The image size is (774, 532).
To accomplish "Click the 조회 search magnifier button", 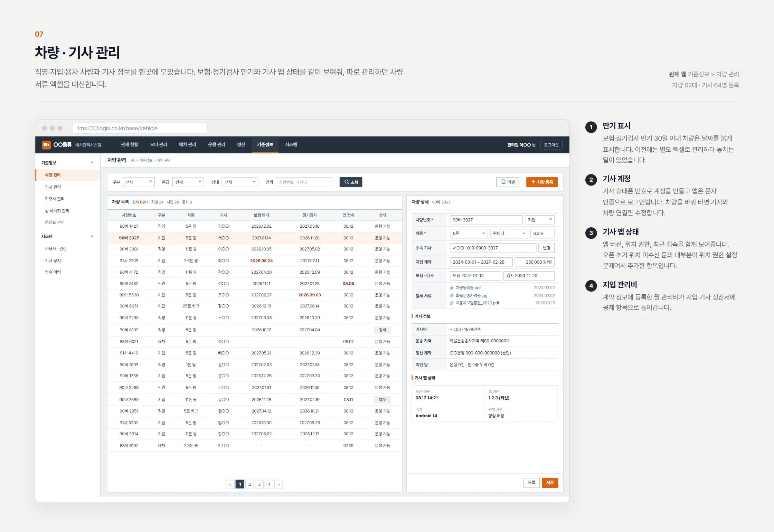I will coord(351,182).
